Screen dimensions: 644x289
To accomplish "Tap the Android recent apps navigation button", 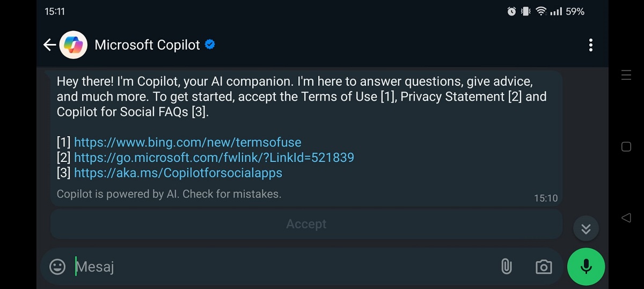I will tap(626, 75).
